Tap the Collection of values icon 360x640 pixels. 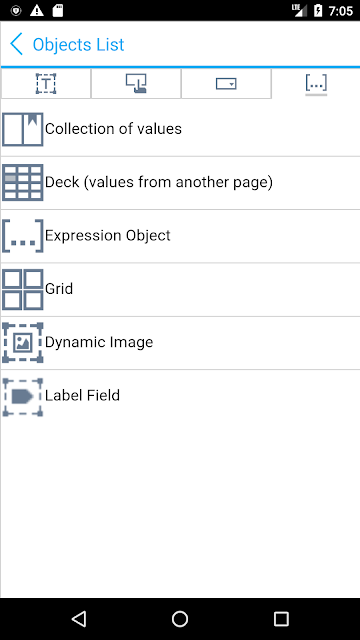pyautogui.click(x=22, y=129)
